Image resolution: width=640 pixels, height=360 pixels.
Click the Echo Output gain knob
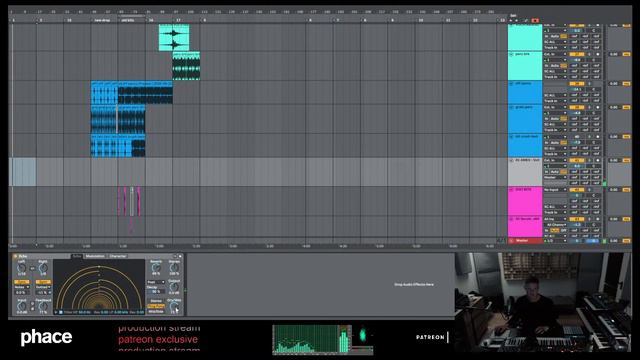174,287
